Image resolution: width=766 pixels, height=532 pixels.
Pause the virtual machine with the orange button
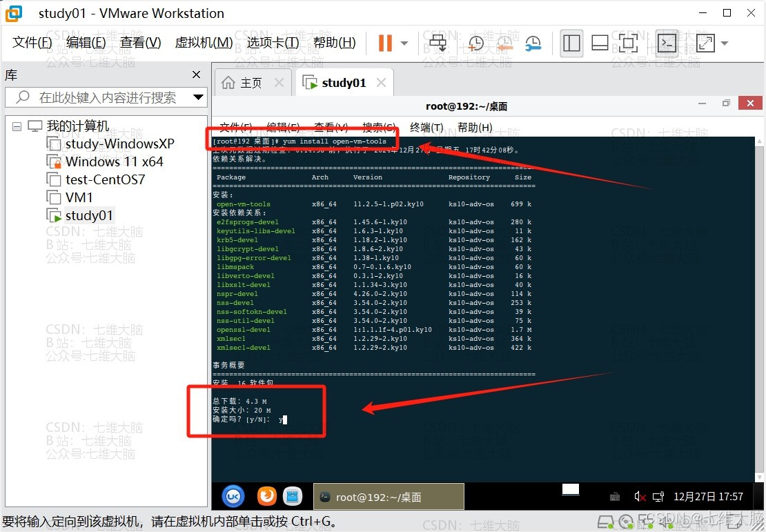point(386,43)
